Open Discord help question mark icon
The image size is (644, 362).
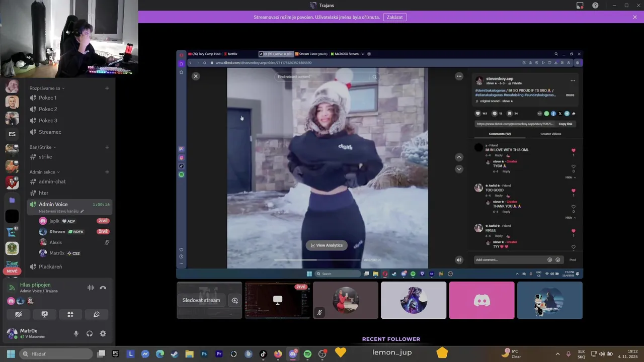(x=595, y=6)
